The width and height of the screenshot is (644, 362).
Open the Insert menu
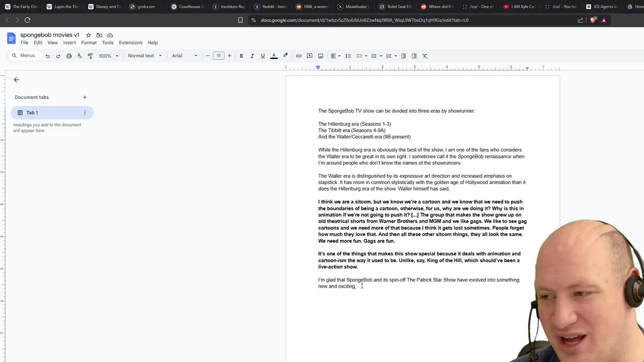click(x=69, y=43)
